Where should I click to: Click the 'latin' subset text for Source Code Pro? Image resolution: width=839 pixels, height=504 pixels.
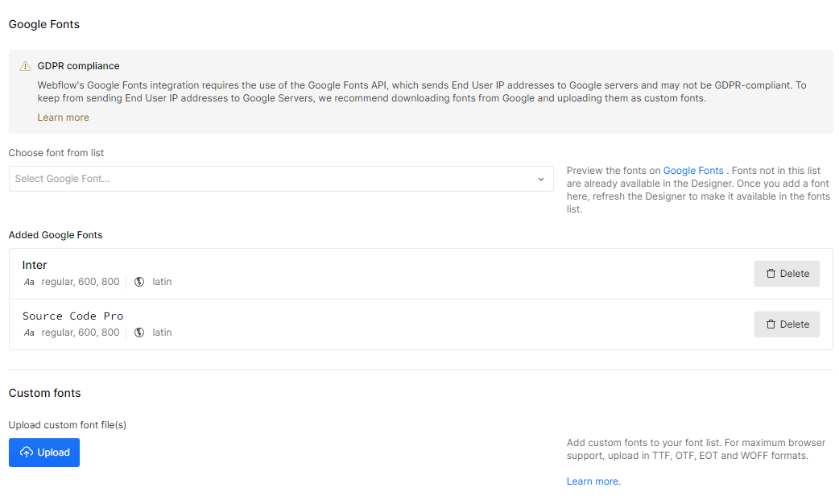point(162,333)
